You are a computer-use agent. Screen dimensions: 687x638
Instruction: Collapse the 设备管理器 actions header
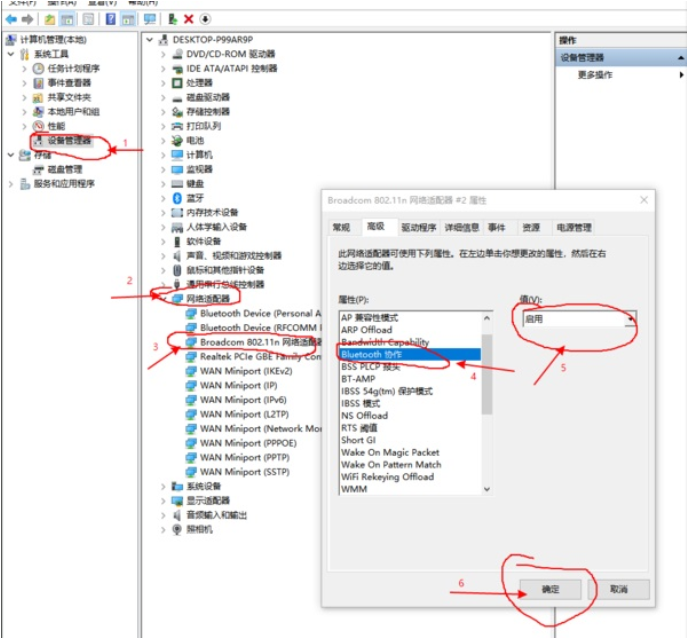pos(680,57)
